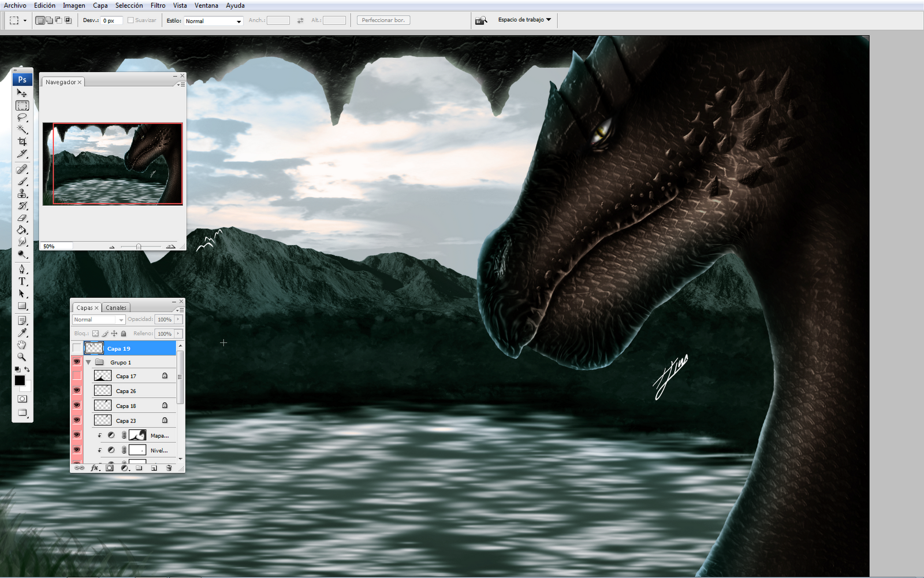
Task: Select the Eraser tool
Action: 22,218
